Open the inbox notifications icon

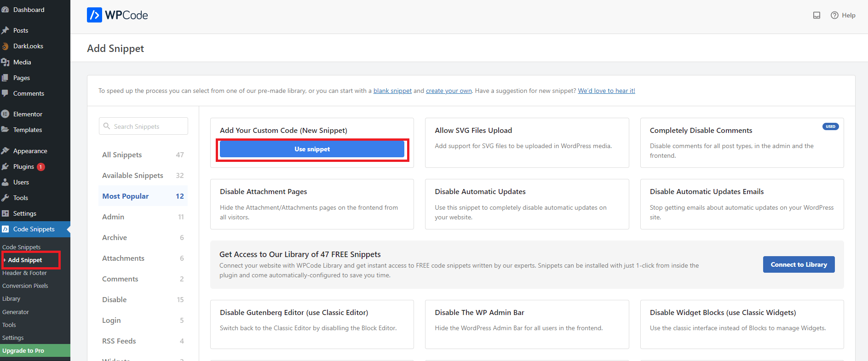pos(816,15)
